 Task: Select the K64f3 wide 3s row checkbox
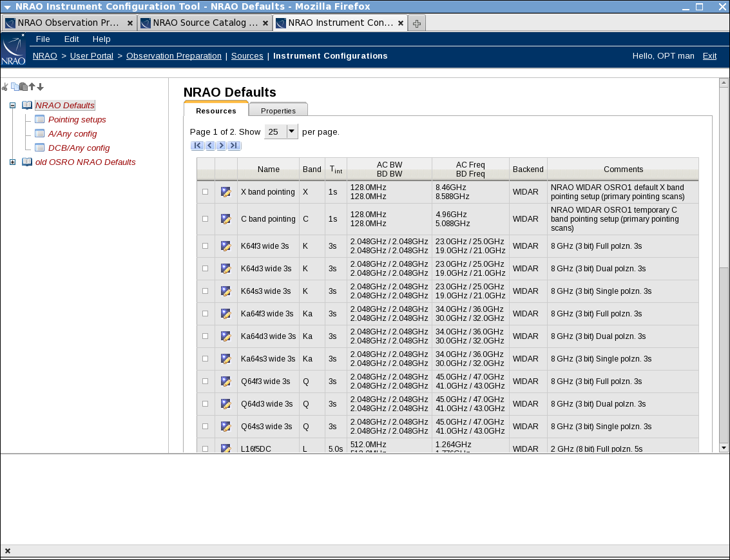[206, 246]
